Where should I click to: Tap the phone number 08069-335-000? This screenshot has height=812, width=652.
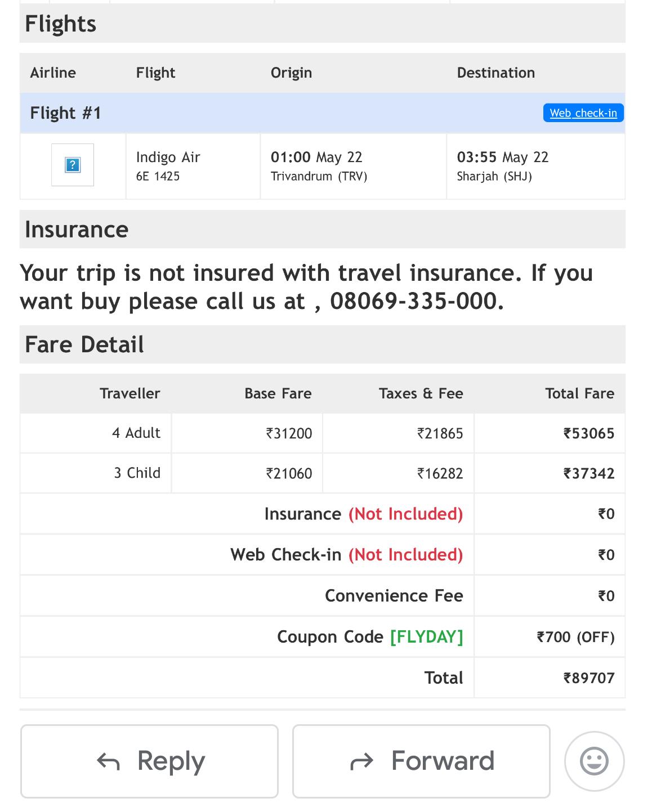coord(416,301)
